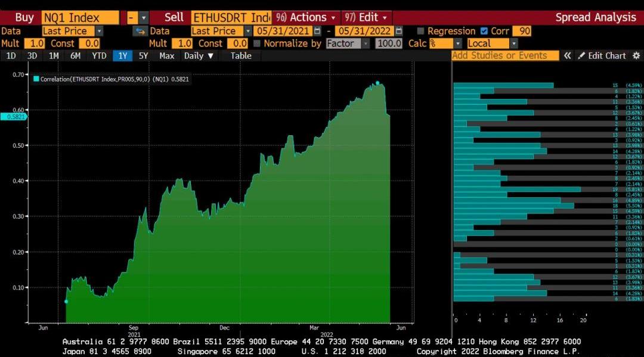Viewport: 644px width, 357px height.
Task: Select the YTD time range
Action: pyautogui.click(x=99, y=55)
